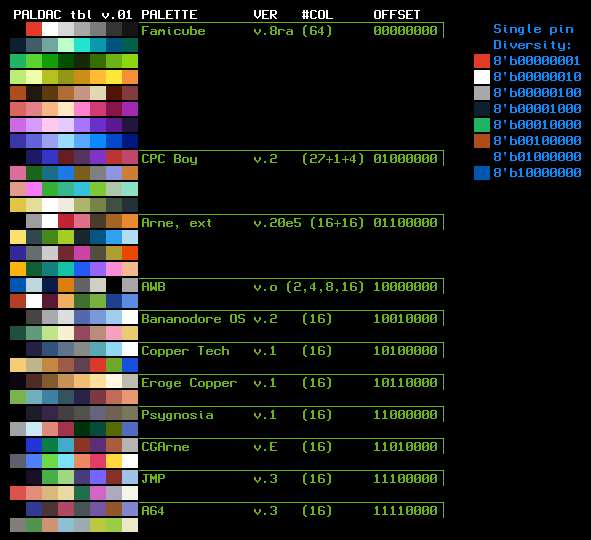Click the green swatch beside 8'b00010000

coord(482,125)
